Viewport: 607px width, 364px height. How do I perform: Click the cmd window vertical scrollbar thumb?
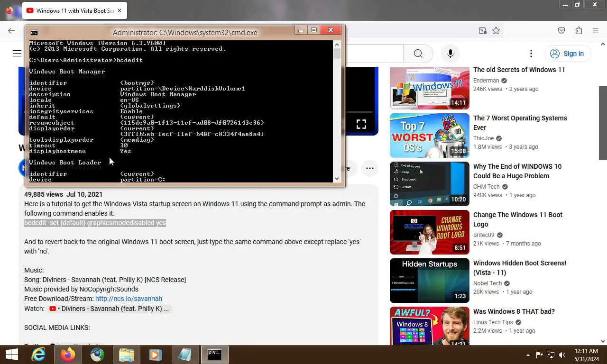coord(337,54)
